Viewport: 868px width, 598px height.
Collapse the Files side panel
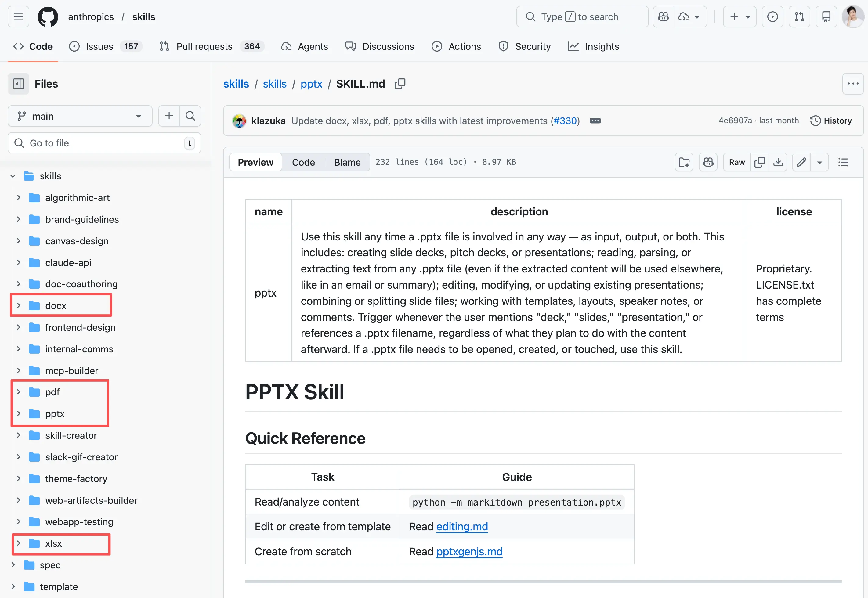[x=18, y=84]
